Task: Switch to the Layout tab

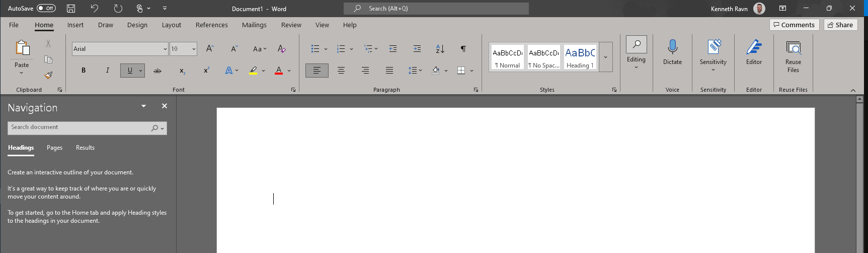Action: coord(172,25)
